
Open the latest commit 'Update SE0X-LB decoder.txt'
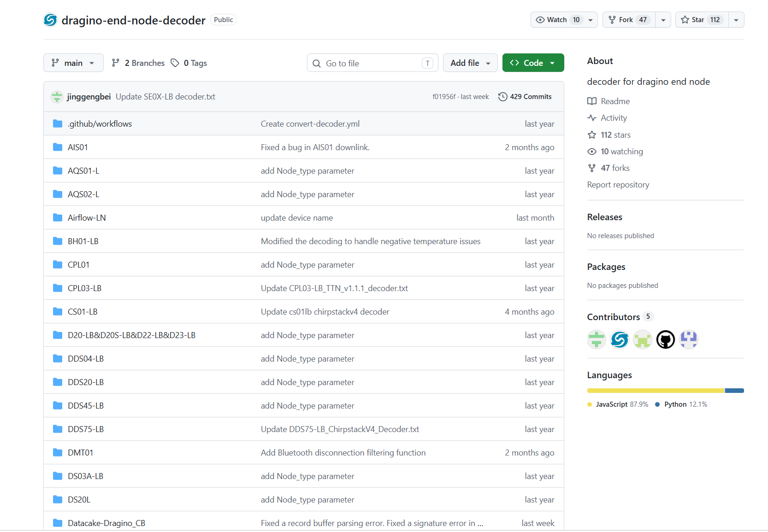tap(165, 97)
